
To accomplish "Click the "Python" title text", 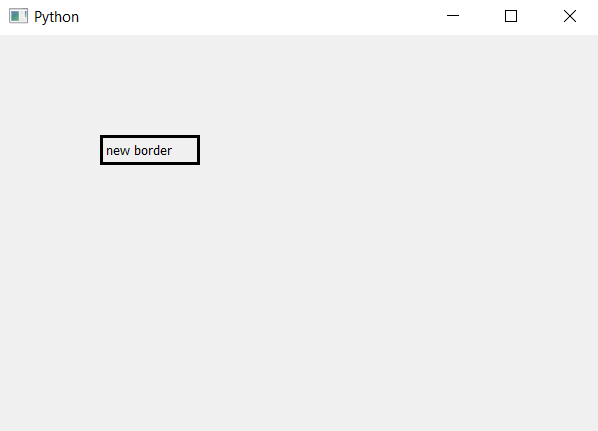I will tap(56, 17).
